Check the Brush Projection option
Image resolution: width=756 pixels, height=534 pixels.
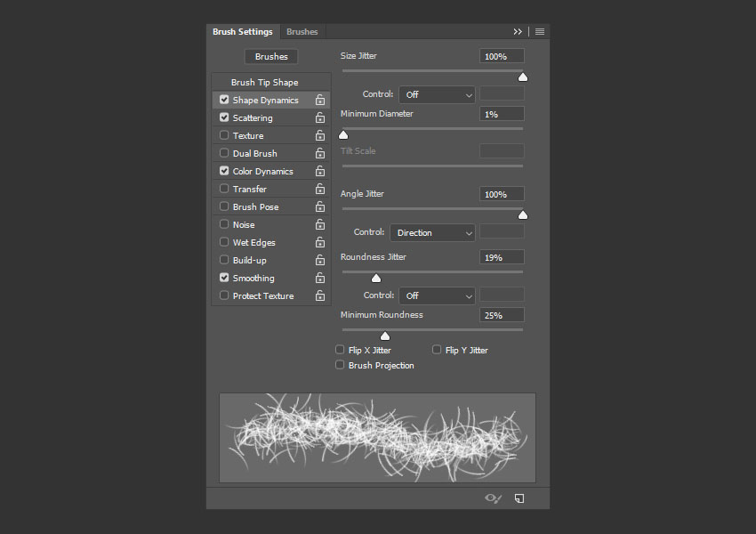(x=340, y=365)
